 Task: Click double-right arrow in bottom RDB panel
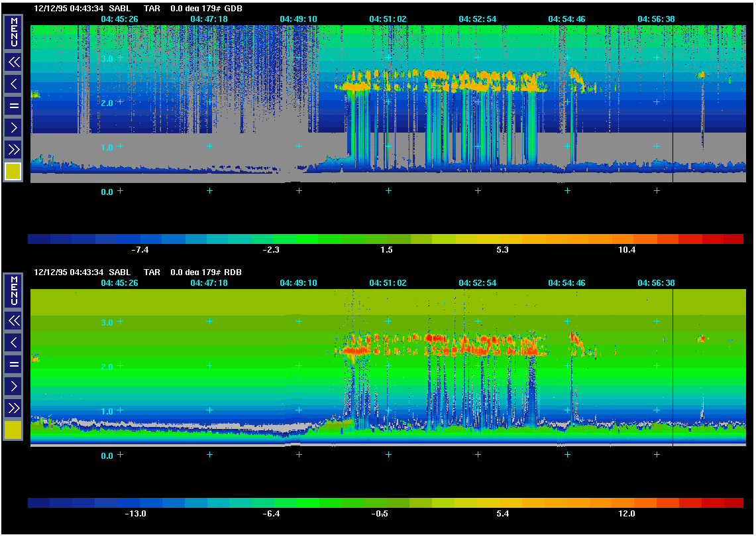[x=14, y=407]
